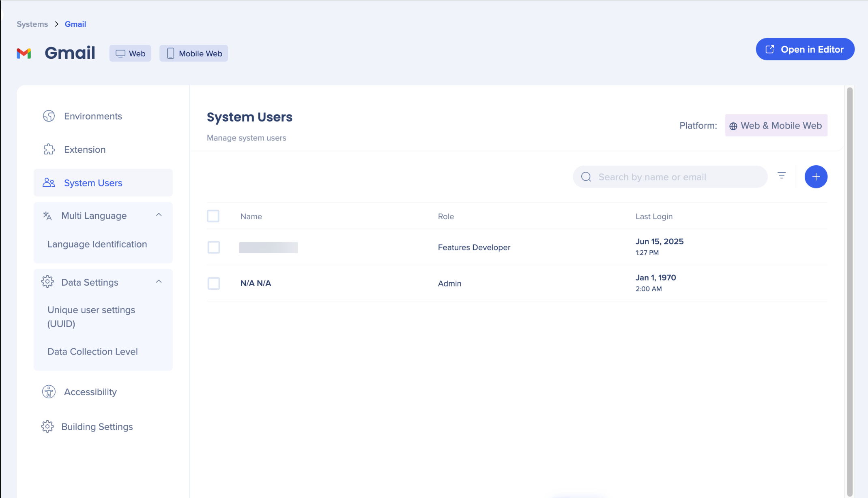Click the Extension puzzle piece icon

coord(49,150)
